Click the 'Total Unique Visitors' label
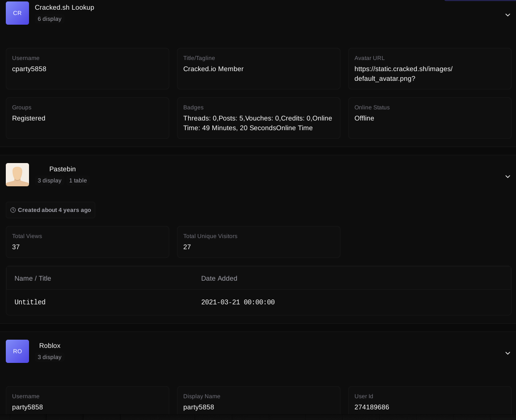This screenshot has height=420, width=516. pos(210,236)
